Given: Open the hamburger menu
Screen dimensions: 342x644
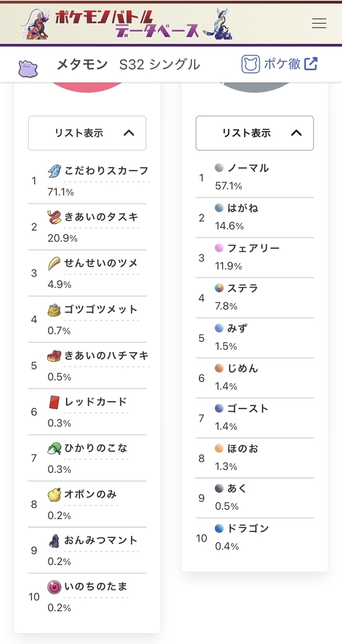Looking at the screenshot, I should coord(319,23).
